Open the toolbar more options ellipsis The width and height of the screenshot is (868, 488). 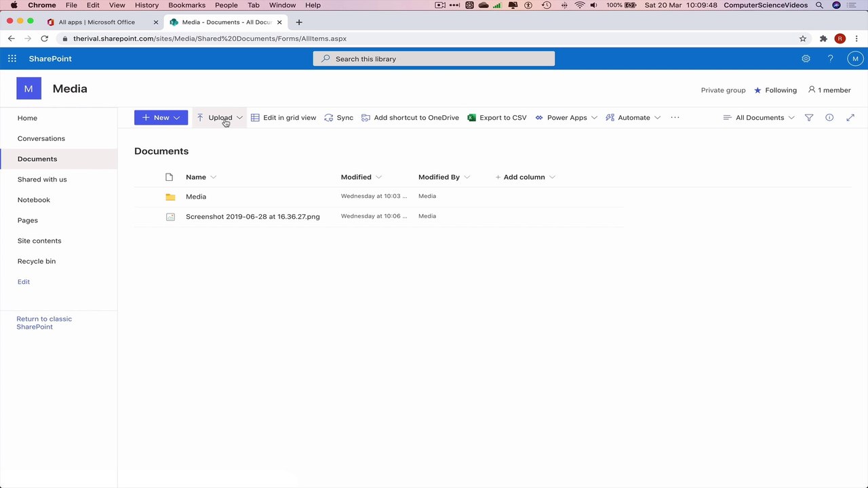(675, 118)
